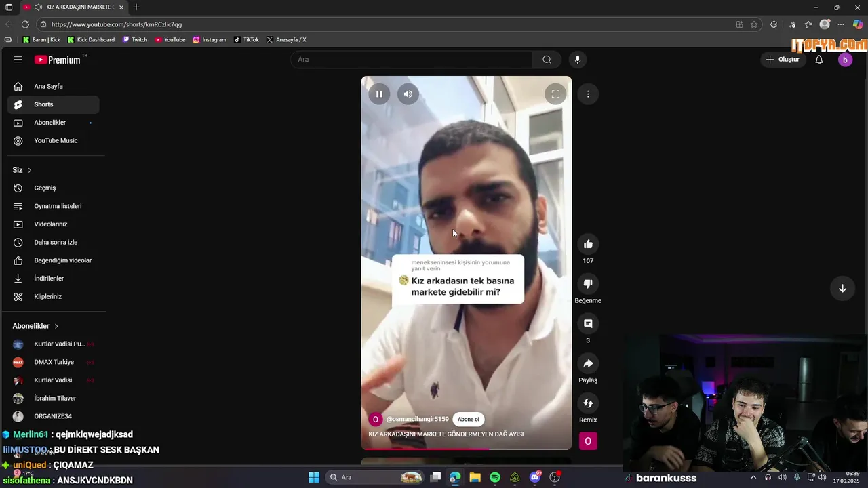Open Copilot in Edge toolbar
The width and height of the screenshot is (868, 488).
click(x=858, y=24)
